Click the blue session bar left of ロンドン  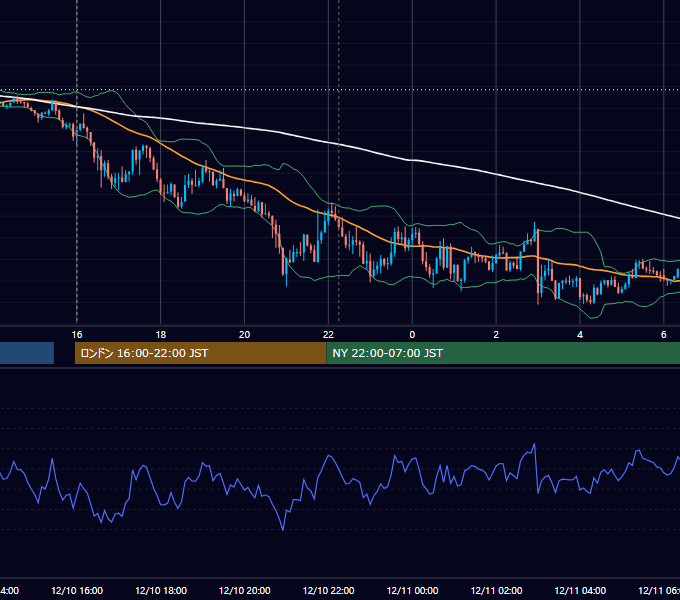coord(27,353)
